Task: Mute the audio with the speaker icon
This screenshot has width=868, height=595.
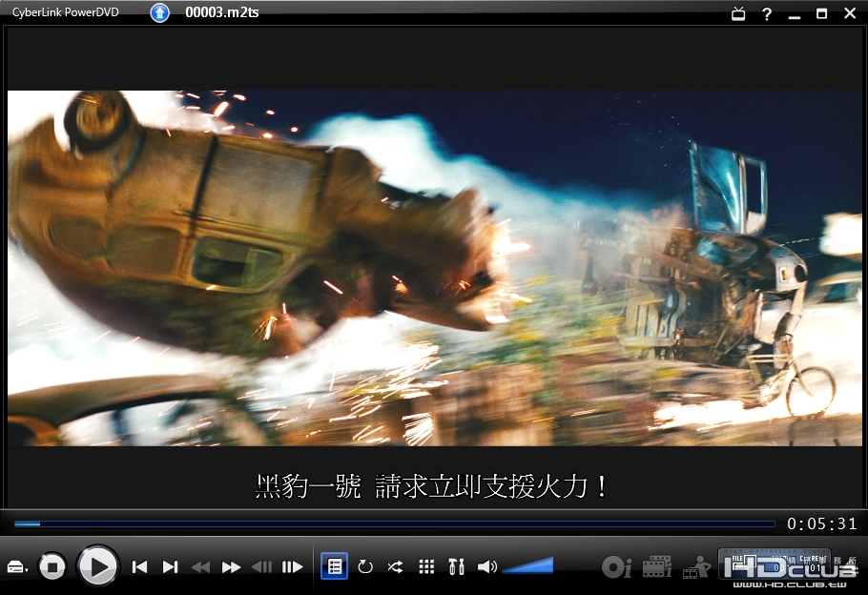Action: [x=487, y=566]
